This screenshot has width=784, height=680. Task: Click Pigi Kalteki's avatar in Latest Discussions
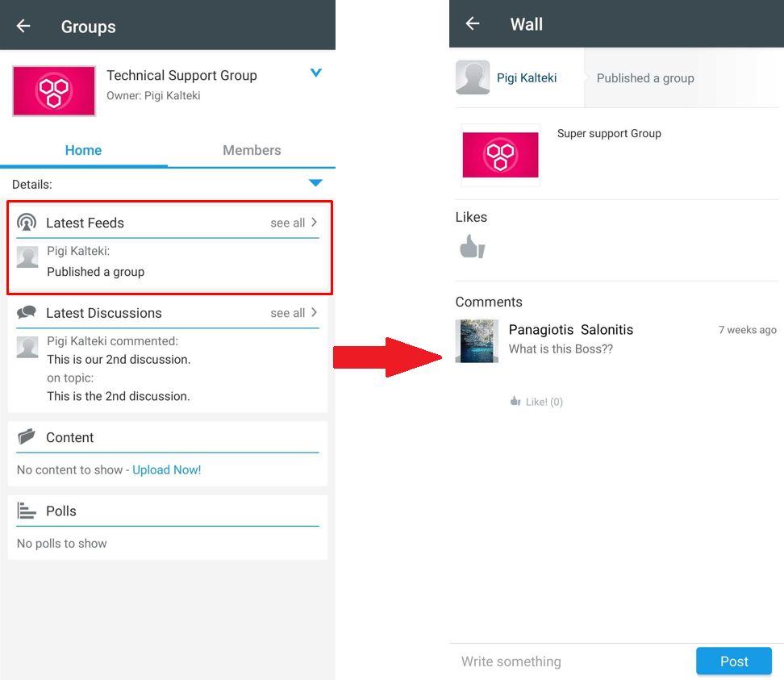coord(27,347)
